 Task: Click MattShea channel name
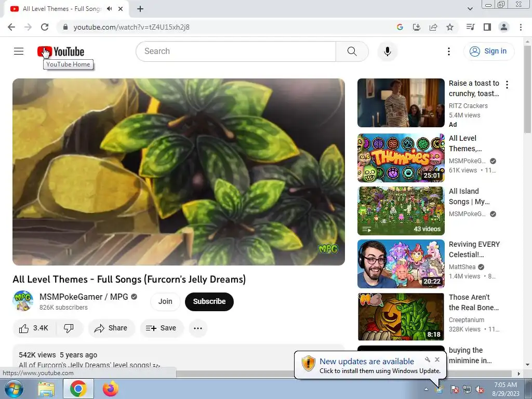click(462, 267)
